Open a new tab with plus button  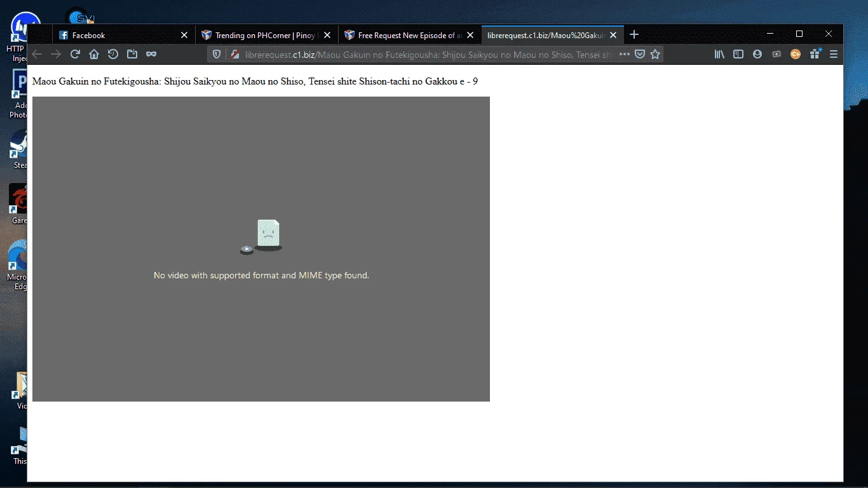click(x=634, y=35)
